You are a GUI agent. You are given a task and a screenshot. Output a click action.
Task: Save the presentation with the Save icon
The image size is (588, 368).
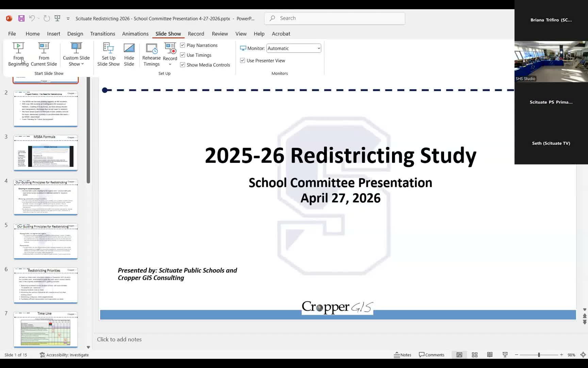click(21, 18)
